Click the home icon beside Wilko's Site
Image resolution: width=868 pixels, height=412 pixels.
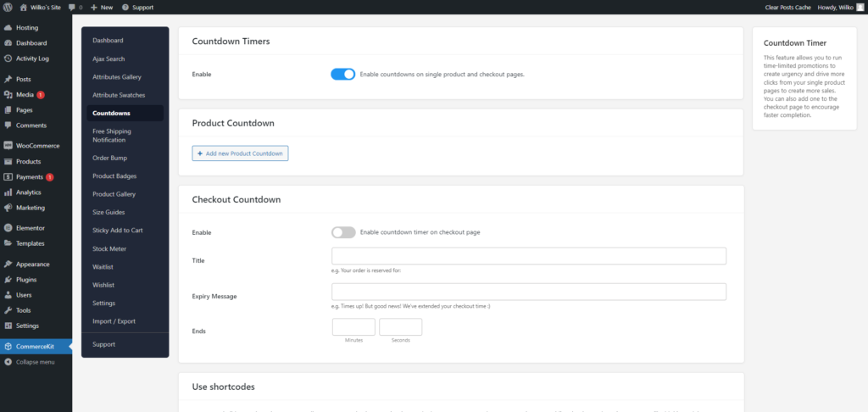click(23, 7)
